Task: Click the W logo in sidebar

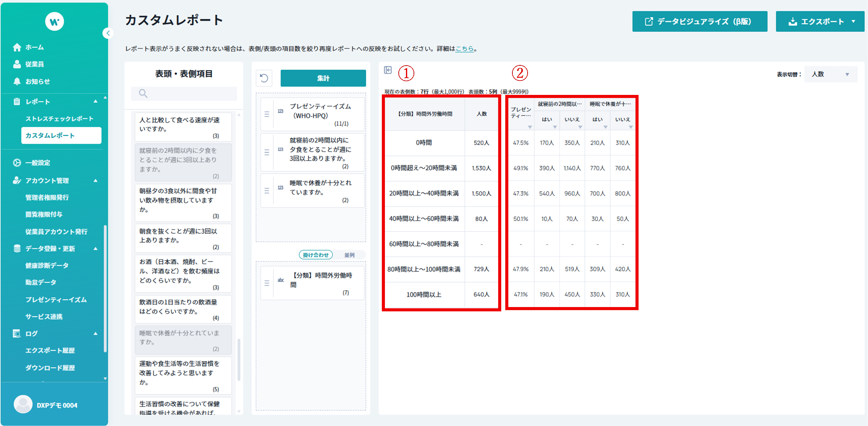Action: click(54, 21)
